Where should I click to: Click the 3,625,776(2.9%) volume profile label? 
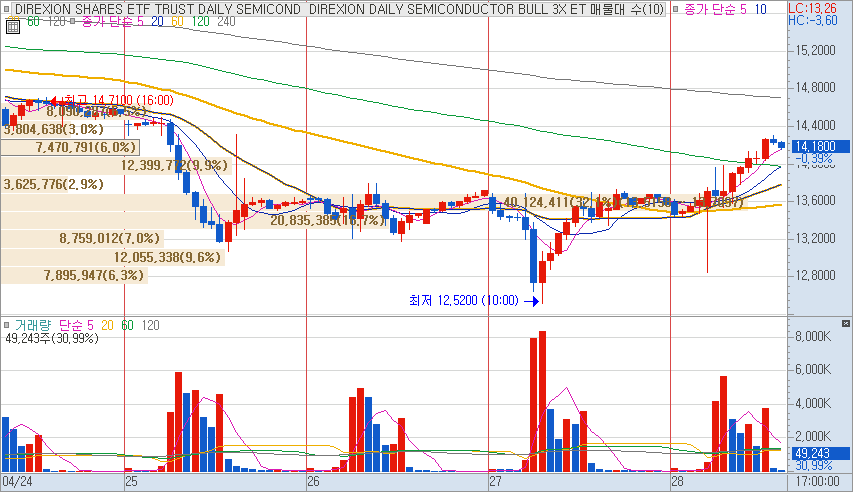[x=53, y=184]
